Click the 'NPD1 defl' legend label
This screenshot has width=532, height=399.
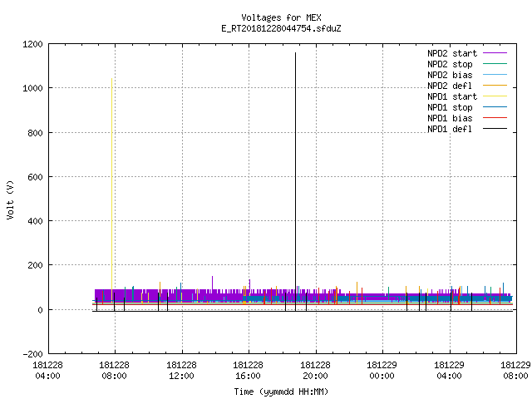tap(450, 130)
